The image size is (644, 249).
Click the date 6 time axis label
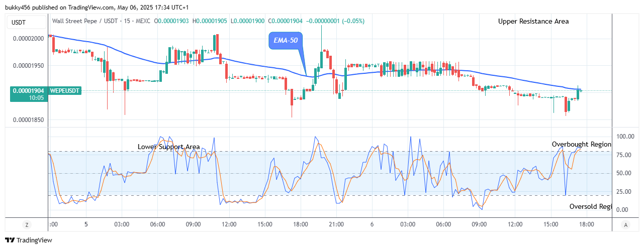372,224
